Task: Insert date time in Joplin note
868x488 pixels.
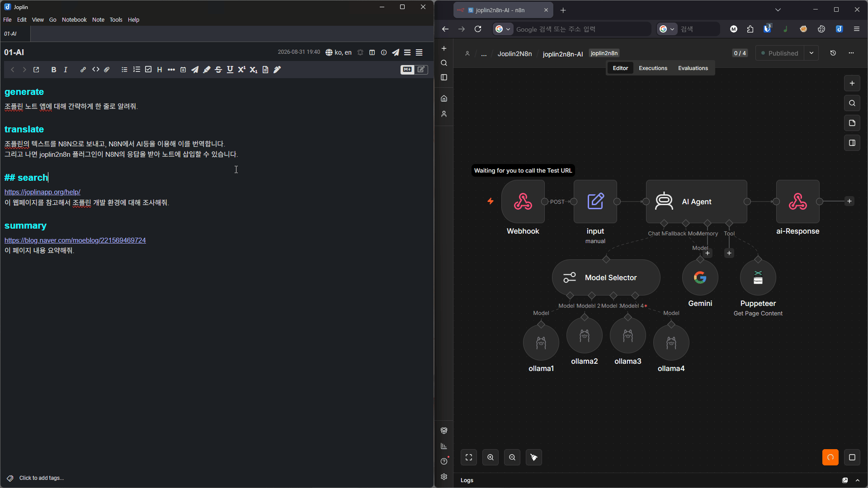Action: [183, 70]
